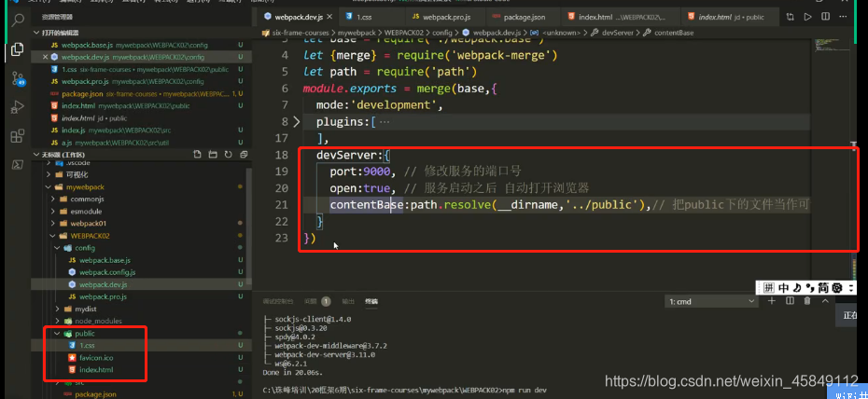
Task: Click the Run play icon in the editor toolbar
Action: (x=807, y=17)
